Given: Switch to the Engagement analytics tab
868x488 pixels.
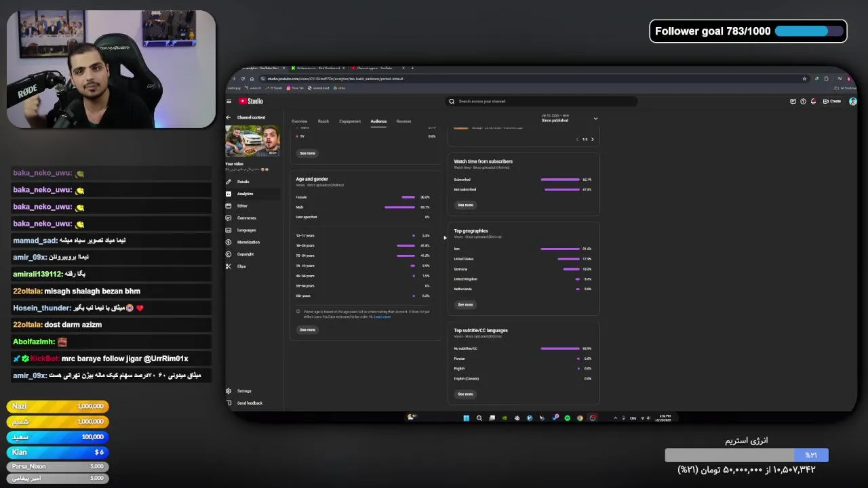Looking at the screenshot, I should pos(350,121).
